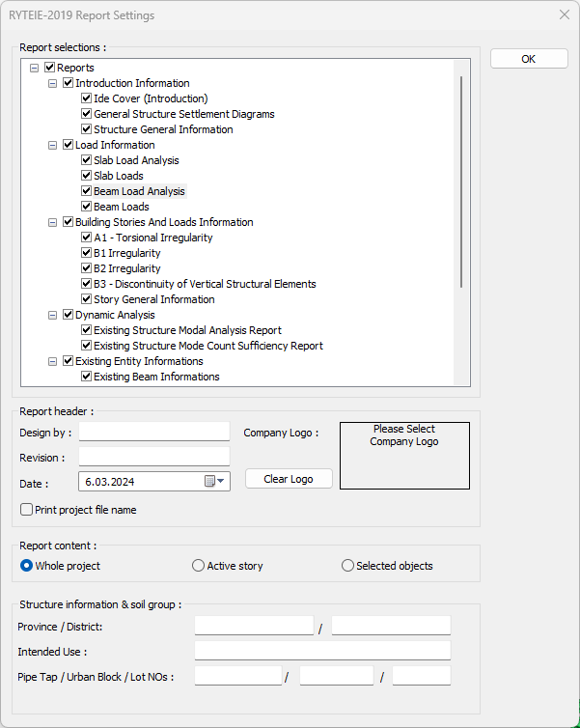Select the Active story radio button
The width and height of the screenshot is (580, 728).
tap(199, 566)
